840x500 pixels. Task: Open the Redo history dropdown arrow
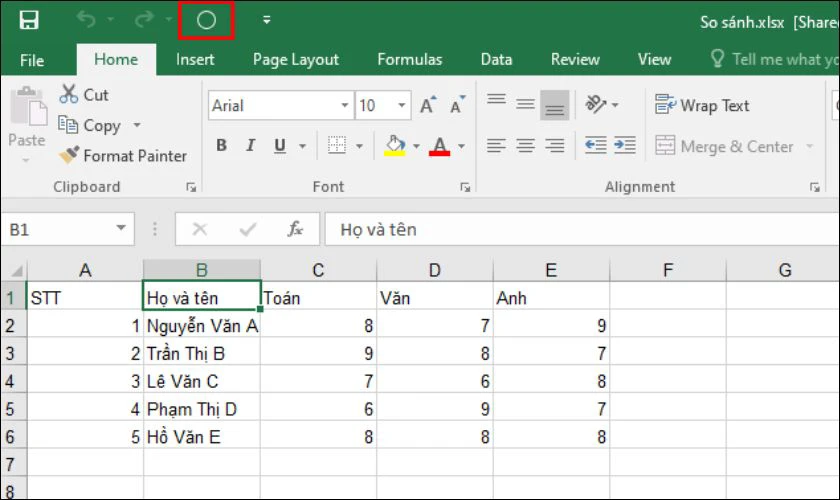(x=168, y=19)
